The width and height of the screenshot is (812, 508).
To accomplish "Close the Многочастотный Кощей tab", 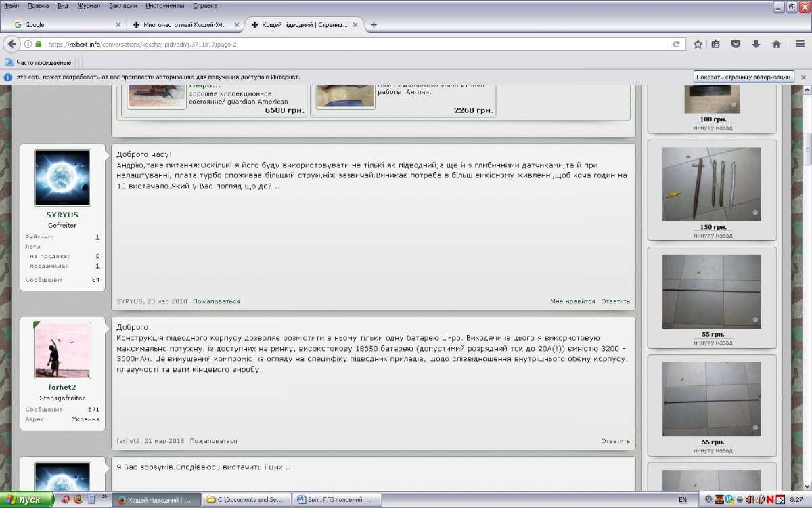I will pos(237,24).
